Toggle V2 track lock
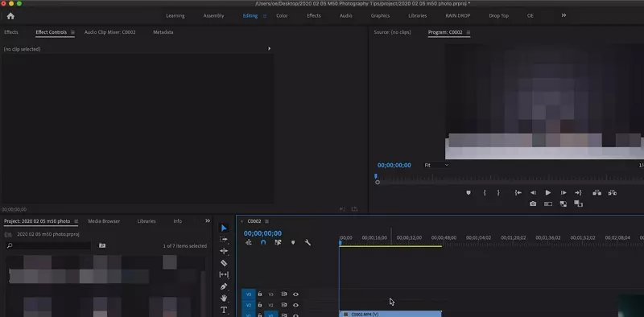This screenshot has height=317, width=644. pyautogui.click(x=260, y=305)
